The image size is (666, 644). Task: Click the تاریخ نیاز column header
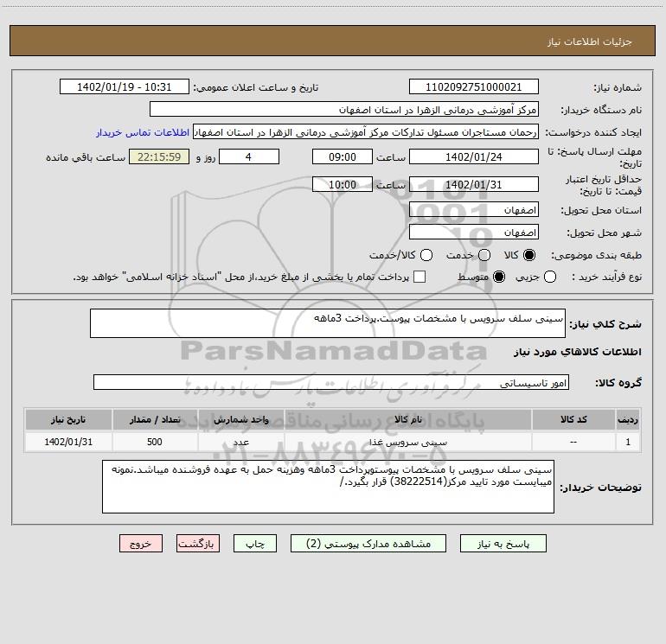point(68,419)
